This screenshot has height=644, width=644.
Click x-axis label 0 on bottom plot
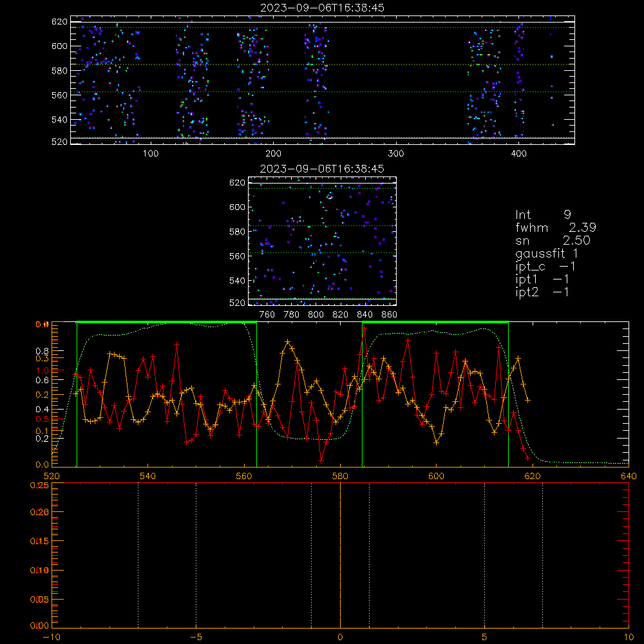click(x=340, y=637)
